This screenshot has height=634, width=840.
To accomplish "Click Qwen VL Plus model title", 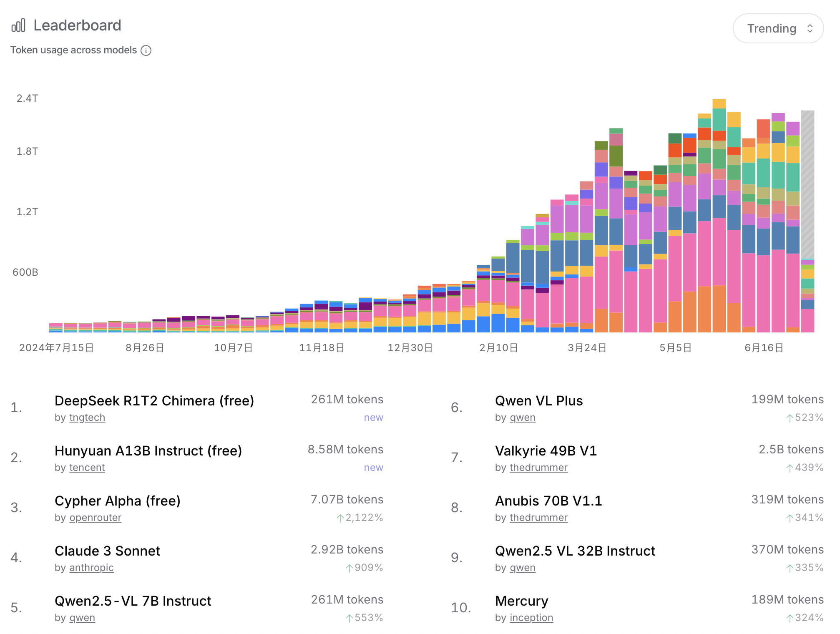I will click(x=538, y=401).
